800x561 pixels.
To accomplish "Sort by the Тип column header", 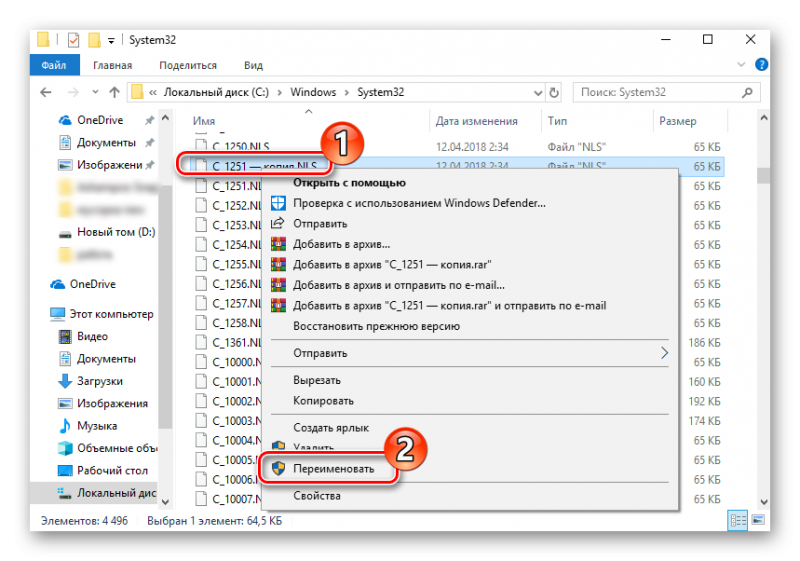I will [x=557, y=121].
